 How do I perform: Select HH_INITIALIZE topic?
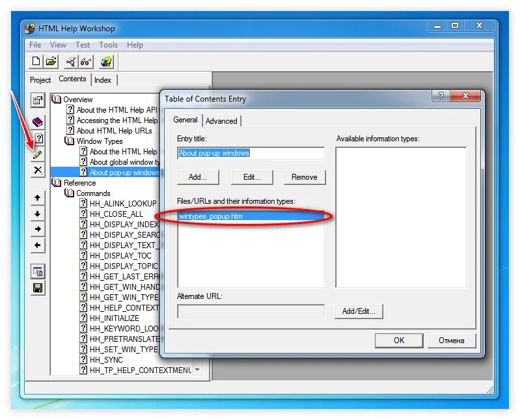tap(114, 318)
